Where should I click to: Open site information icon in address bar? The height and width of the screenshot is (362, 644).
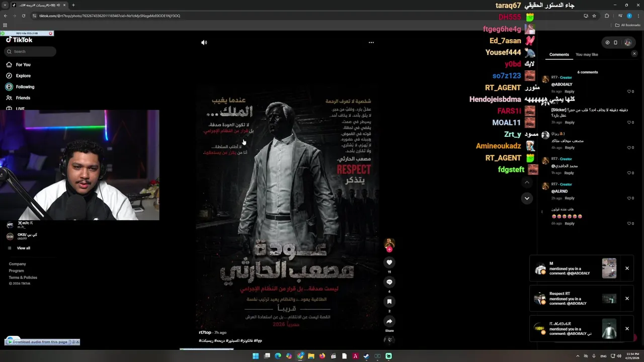(x=35, y=16)
